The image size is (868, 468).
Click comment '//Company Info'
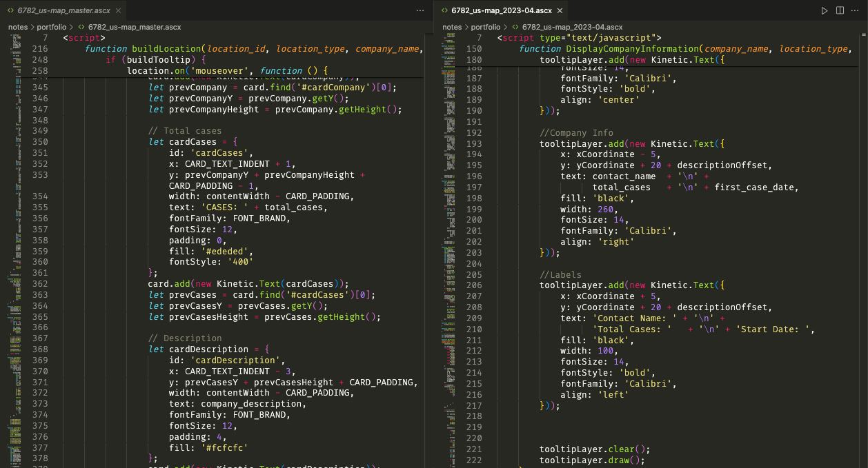coord(576,133)
